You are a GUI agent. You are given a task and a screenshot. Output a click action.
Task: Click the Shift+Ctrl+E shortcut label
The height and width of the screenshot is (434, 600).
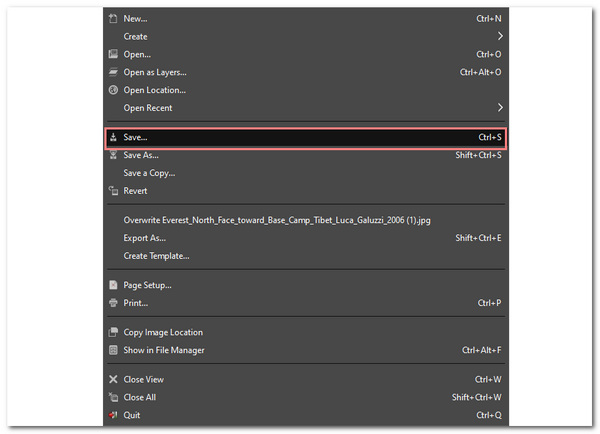478,238
